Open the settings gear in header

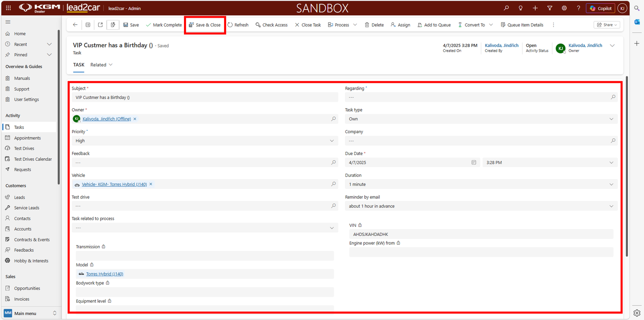564,8
